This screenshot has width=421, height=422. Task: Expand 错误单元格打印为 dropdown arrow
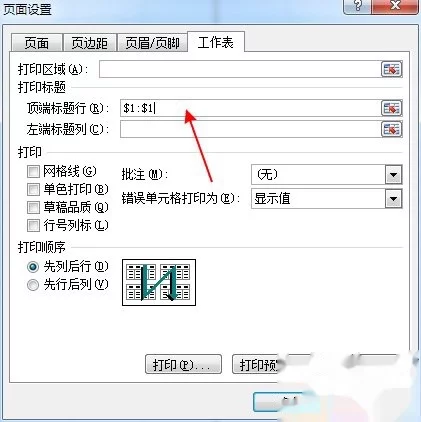coord(393,199)
